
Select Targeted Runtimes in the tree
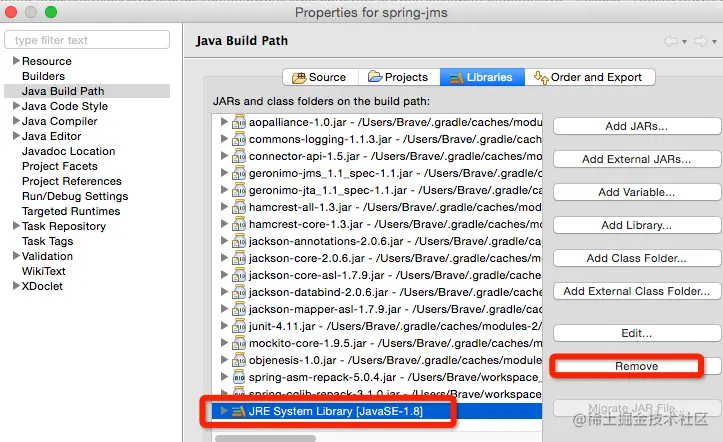[71, 211]
